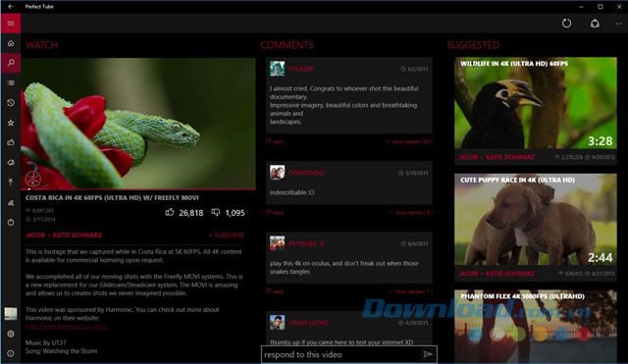This screenshot has height=364, width=628.
Task: Open Cute Puppy Race suggested video
Action: [536, 219]
